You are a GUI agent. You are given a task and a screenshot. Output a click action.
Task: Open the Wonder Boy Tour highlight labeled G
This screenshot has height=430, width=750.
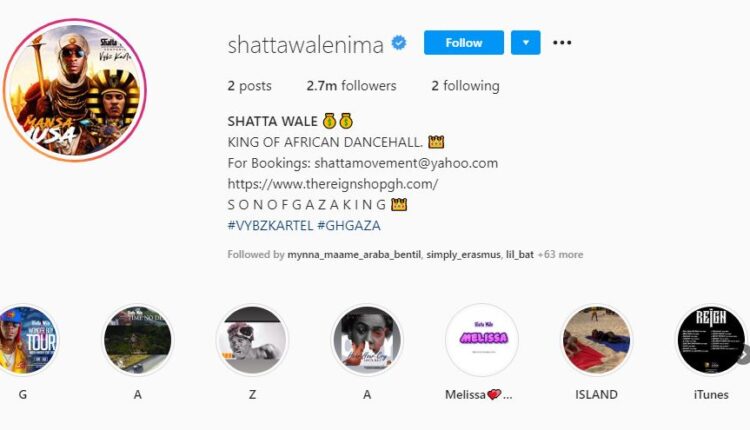click(x=24, y=340)
